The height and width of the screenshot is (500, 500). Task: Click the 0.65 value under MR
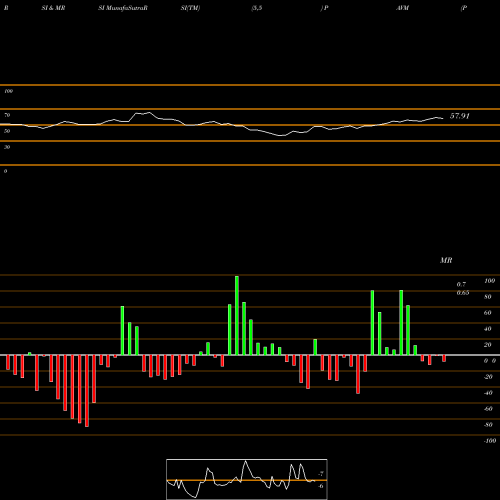[463, 293]
